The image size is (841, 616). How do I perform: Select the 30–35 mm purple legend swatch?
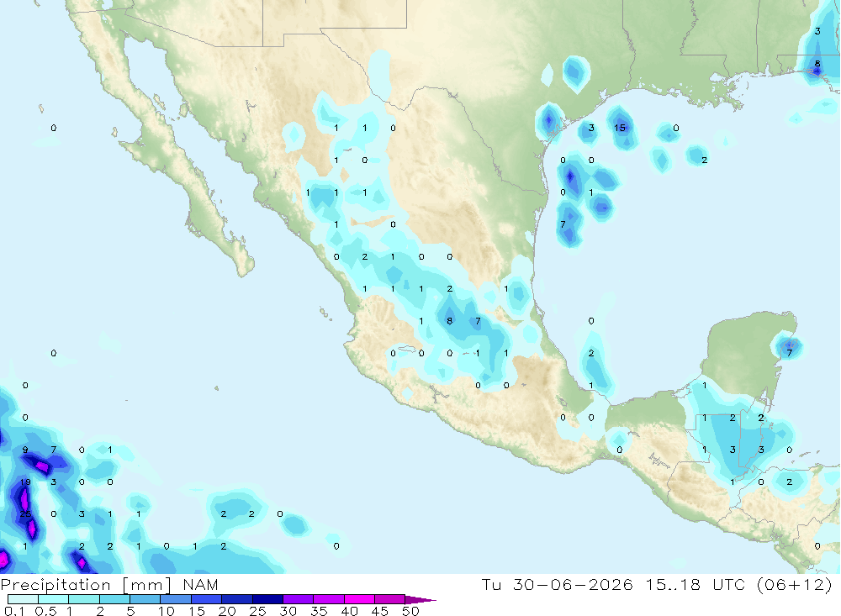[298, 599]
